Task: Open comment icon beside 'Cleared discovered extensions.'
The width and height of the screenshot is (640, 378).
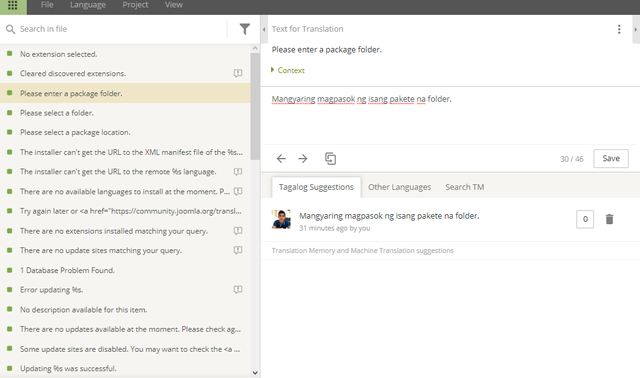Action: coord(238,73)
